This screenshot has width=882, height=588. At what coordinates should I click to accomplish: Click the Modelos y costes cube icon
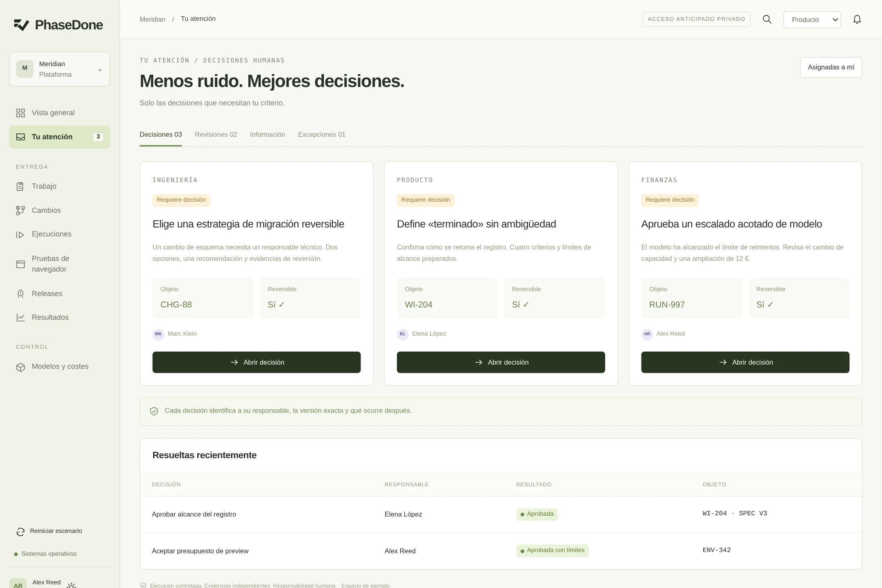pos(20,367)
